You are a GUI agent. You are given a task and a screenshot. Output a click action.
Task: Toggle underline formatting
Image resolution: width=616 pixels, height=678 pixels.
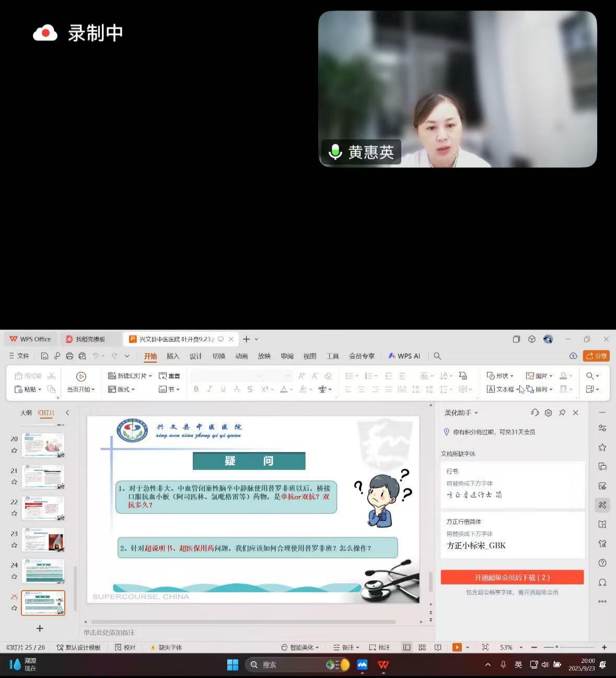(223, 389)
